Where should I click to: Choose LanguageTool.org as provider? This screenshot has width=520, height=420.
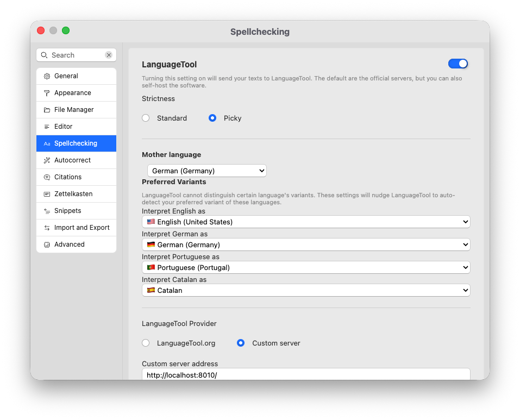(x=145, y=343)
